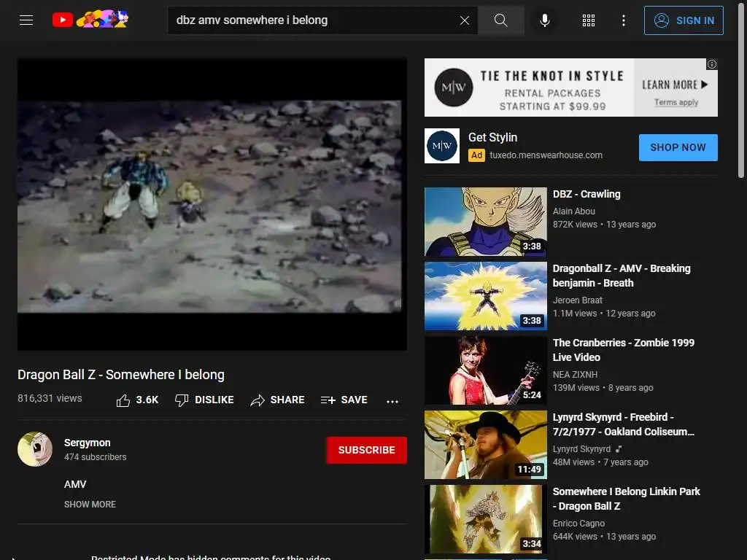747x560 pixels.
Task: Open Somewhere I Belong Linkin Park thumbnail
Action: pos(485,518)
